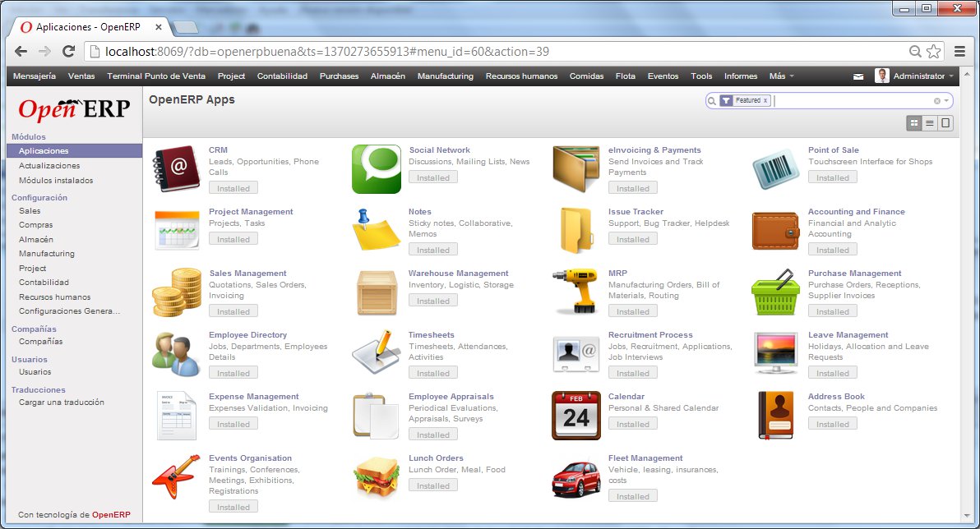Open the Contabilidad top menu

pos(282,76)
